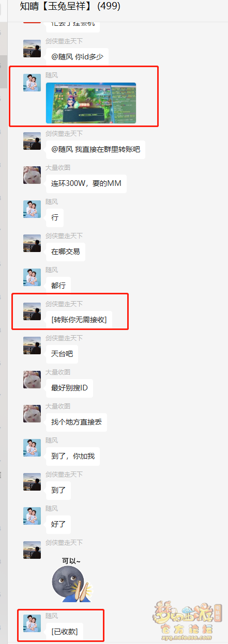Click the "找个地方直接丢" message bubble

click(77, 422)
